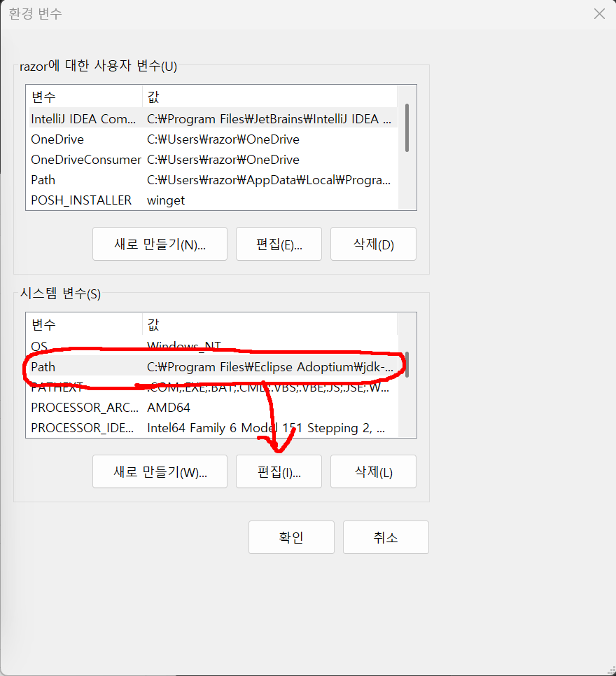Click 새로 만들기(N)... for user variables
The width and height of the screenshot is (616, 676).
click(x=160, y=244)
